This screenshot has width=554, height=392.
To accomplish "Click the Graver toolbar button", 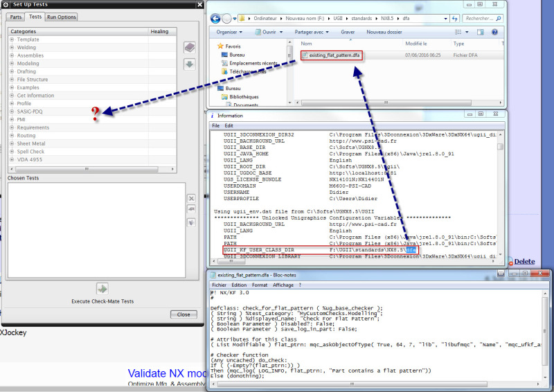I will click(x=348, y=32).
